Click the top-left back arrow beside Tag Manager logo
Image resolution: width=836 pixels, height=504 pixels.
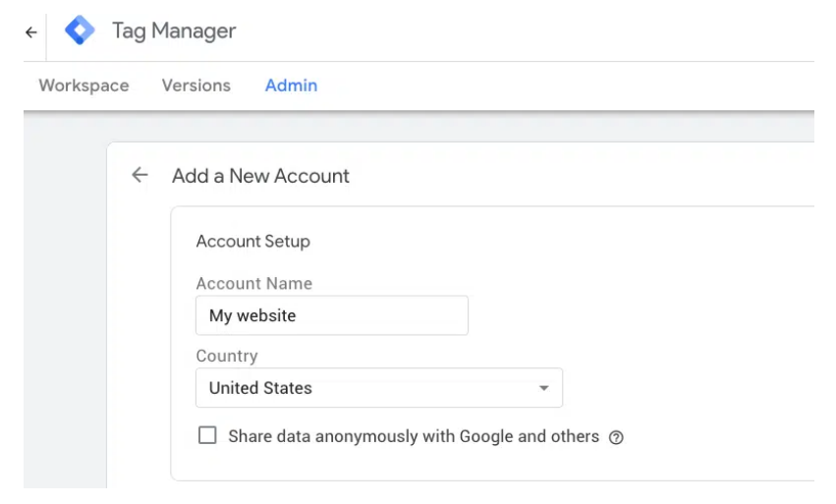pyautogui.click(x=31, y=32)
